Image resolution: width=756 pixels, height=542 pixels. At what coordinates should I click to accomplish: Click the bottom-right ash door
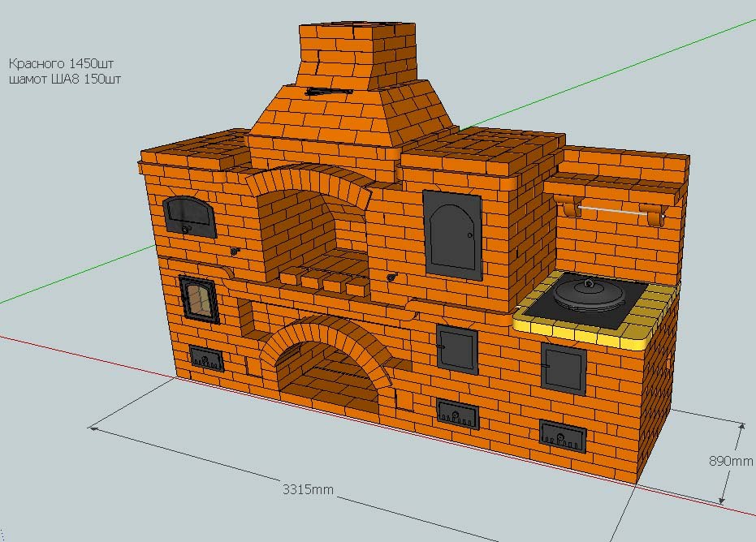pyautogui.click(x=563, y=436)
